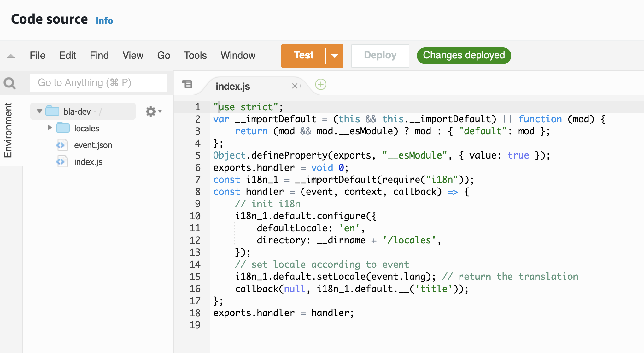Viewport: 644px width, 353px height.
Task: Open index.js in the file tree
Action: [x=88, y=162]
